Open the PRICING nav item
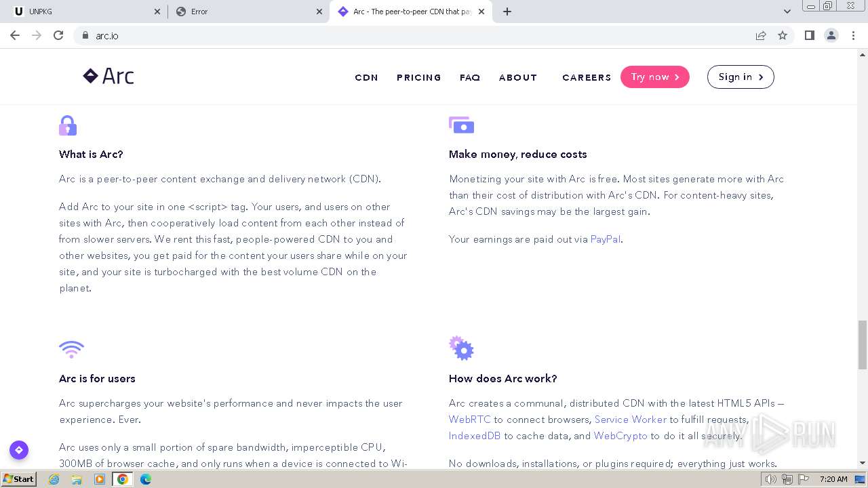The height and width of the screenshot is (488, 868). point(419,78)
